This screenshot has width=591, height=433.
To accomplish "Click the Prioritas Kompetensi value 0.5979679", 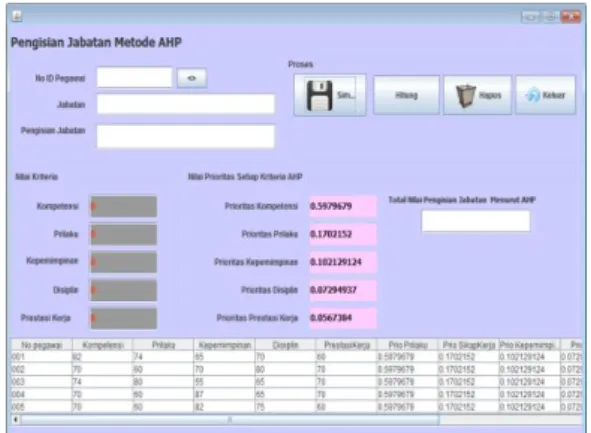I will coord(343,206).
